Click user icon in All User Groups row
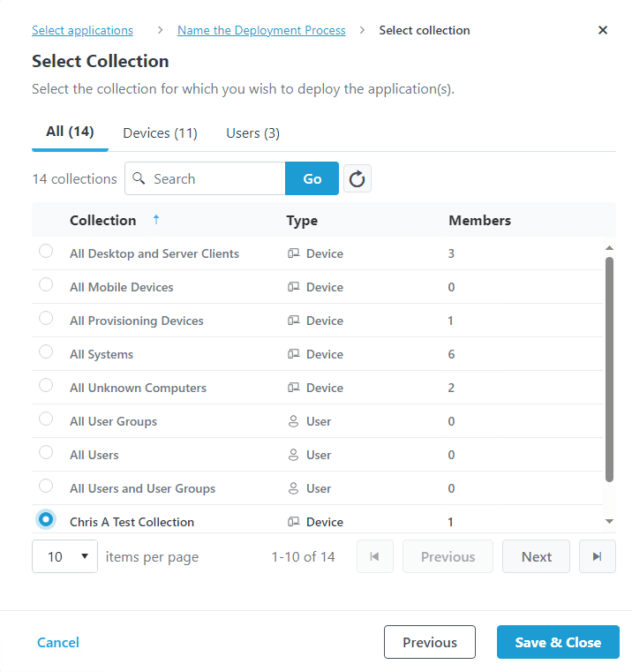Viewport: 632px width, 672px height. [x=294, y=421]
